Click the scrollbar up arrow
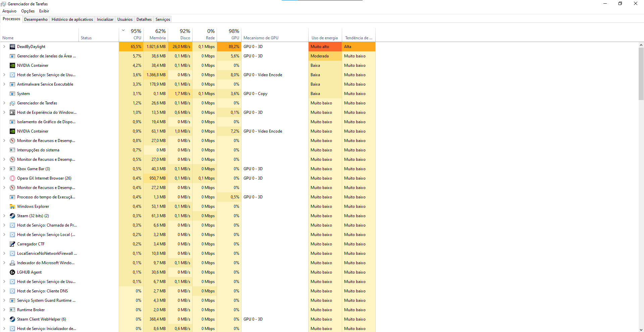Image resolution: width=644 pixels, height=332 pixels. click(641, 45)
